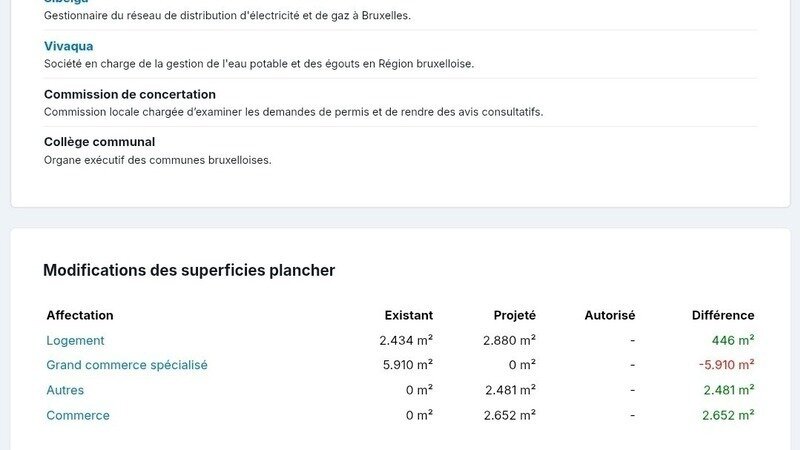This screenshot has width=800, height=450.
Task: Click the Différence column header
Action: point(723,315)
